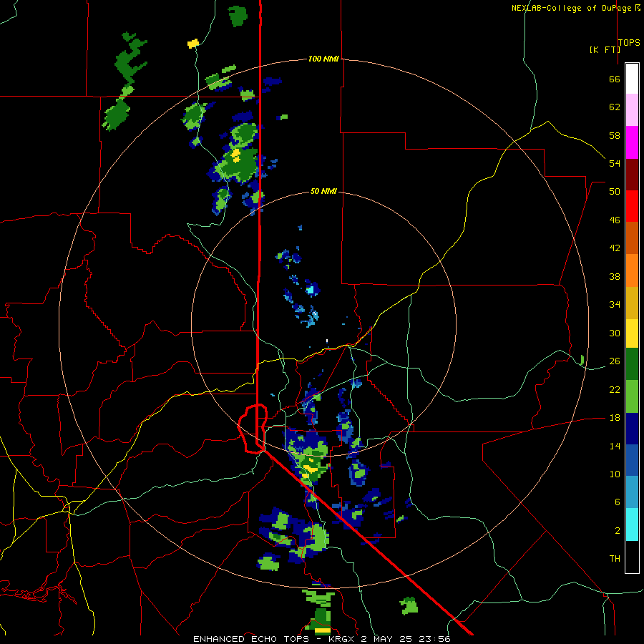Click the 6 value in the legend
The image size is (644, 644).
tap(618, 502)
